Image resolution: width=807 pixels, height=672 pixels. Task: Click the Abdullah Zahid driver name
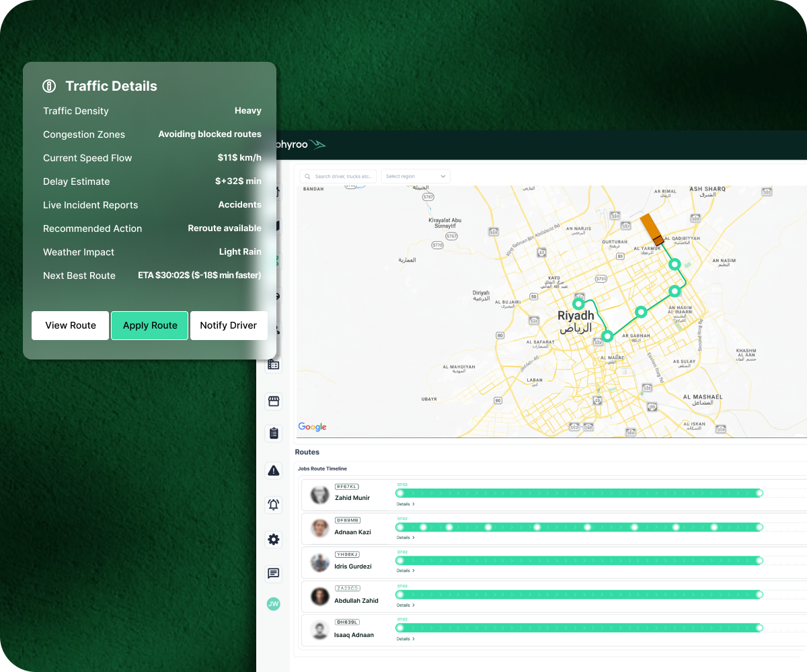[356, 601]
